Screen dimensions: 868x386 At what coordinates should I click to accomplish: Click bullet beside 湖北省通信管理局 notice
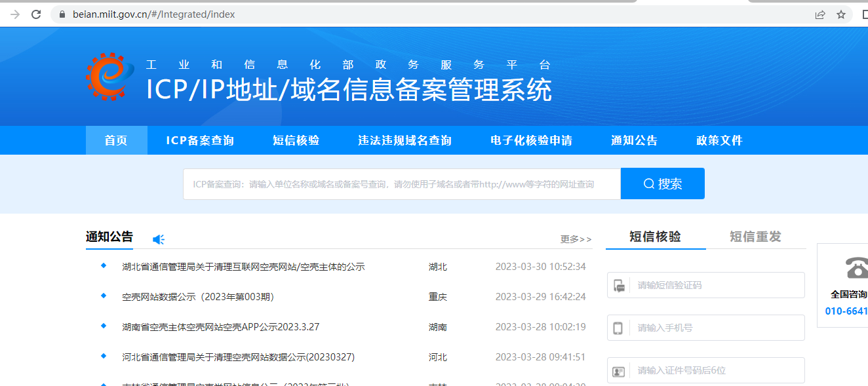click(x=103, y=265)
